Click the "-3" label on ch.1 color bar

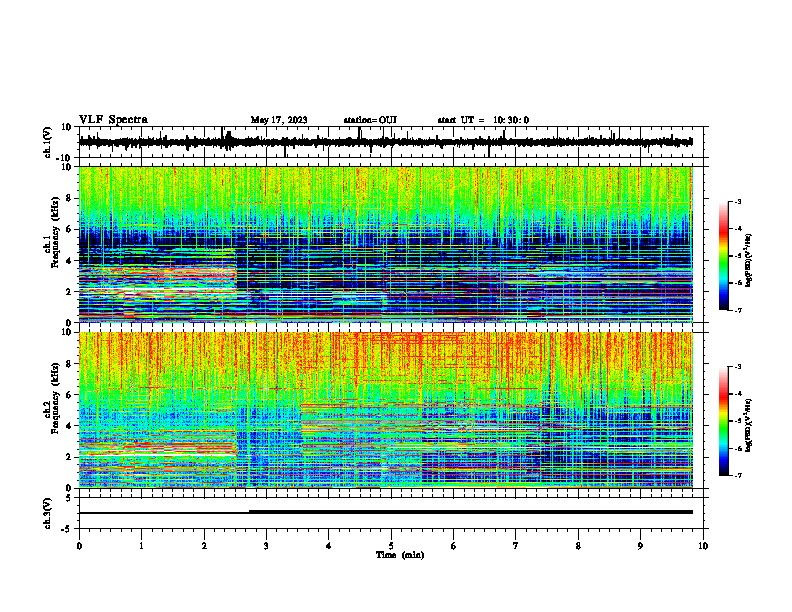tap(737, 202)
